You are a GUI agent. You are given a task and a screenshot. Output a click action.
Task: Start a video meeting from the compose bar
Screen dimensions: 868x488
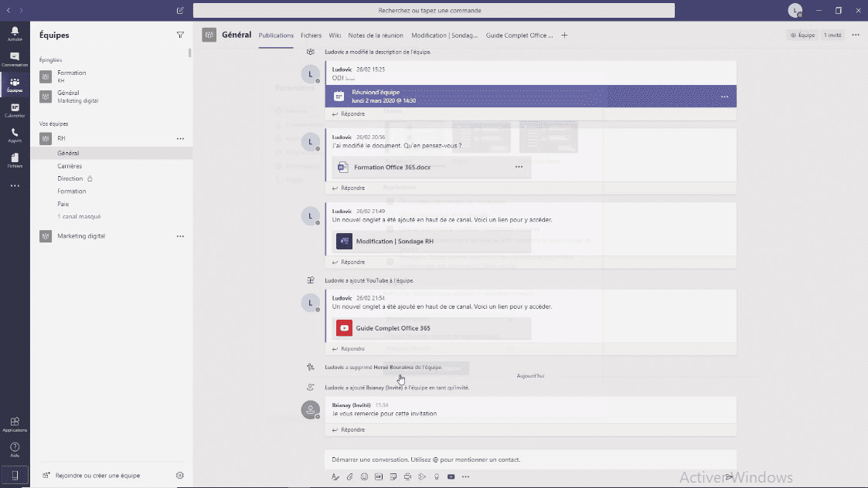click(408, 476)
